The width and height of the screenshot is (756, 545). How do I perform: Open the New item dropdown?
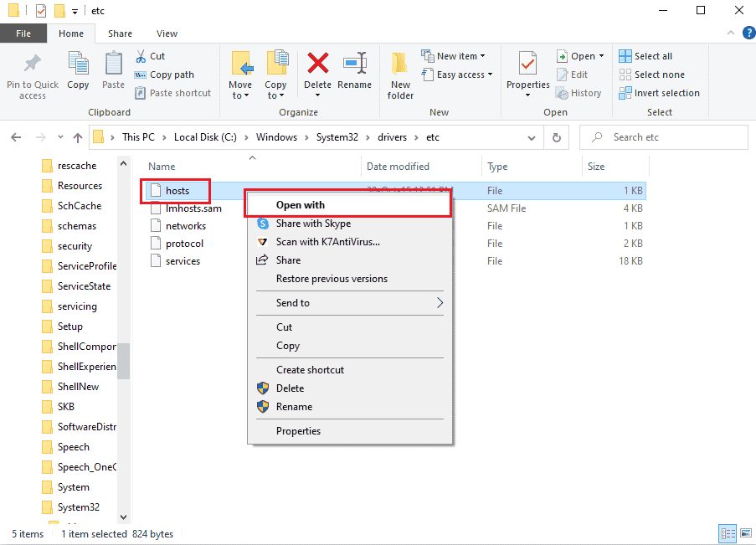(453, 56)
